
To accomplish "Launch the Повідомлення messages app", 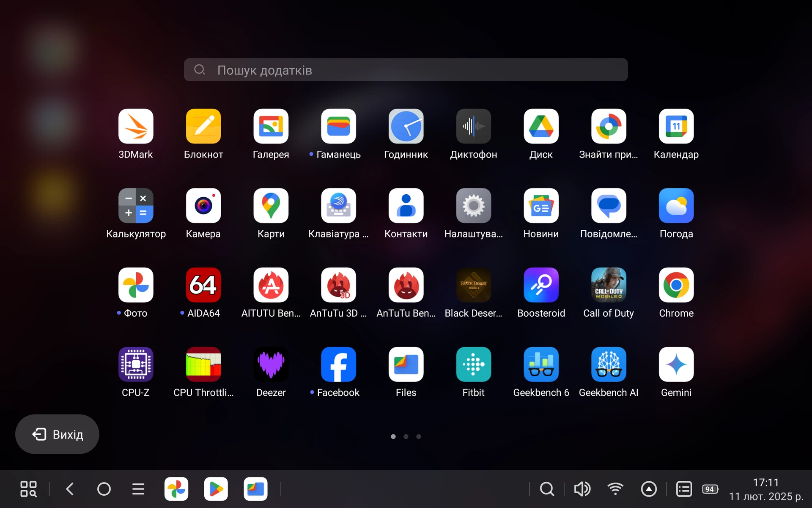I will 609,205.
